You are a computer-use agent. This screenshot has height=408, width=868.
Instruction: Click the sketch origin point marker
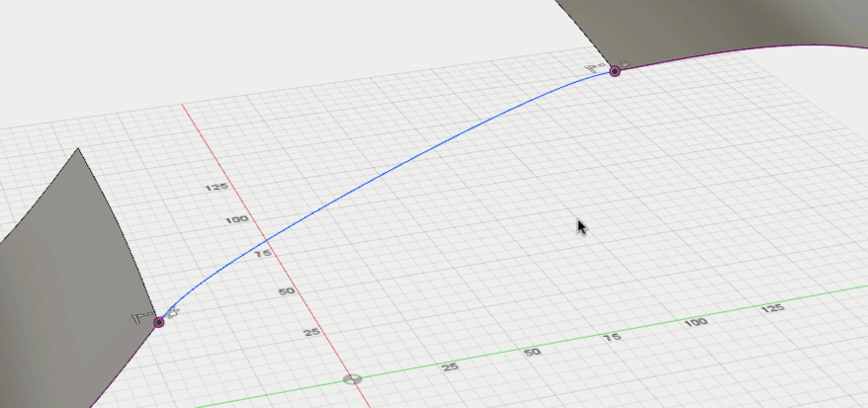coord(352,379)
